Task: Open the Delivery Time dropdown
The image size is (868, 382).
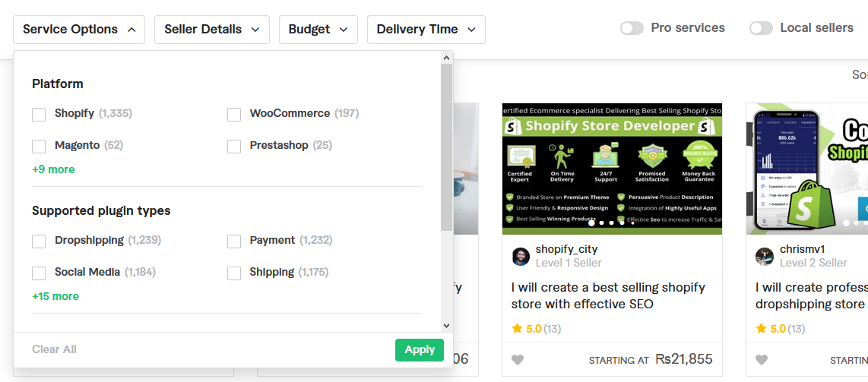Action: [426, 30]
